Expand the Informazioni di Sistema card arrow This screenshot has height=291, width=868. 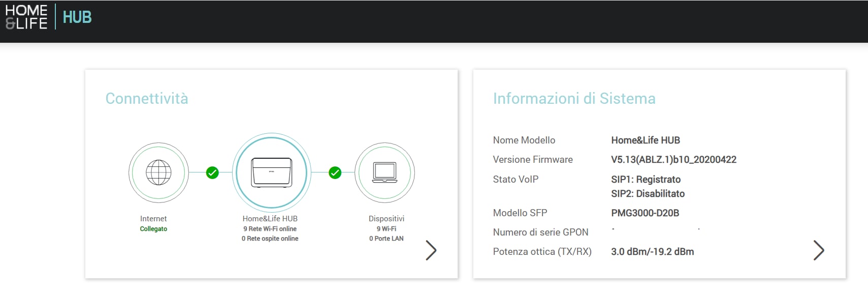pyautogui.click(x=819, y=250)
